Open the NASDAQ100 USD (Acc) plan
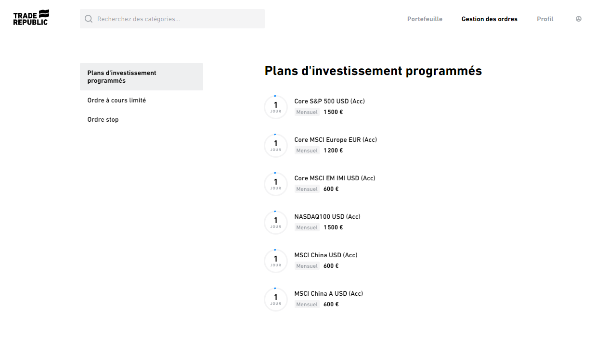This screenshot has width=608, height=364. pyautogui.click(x=327, y=216)
